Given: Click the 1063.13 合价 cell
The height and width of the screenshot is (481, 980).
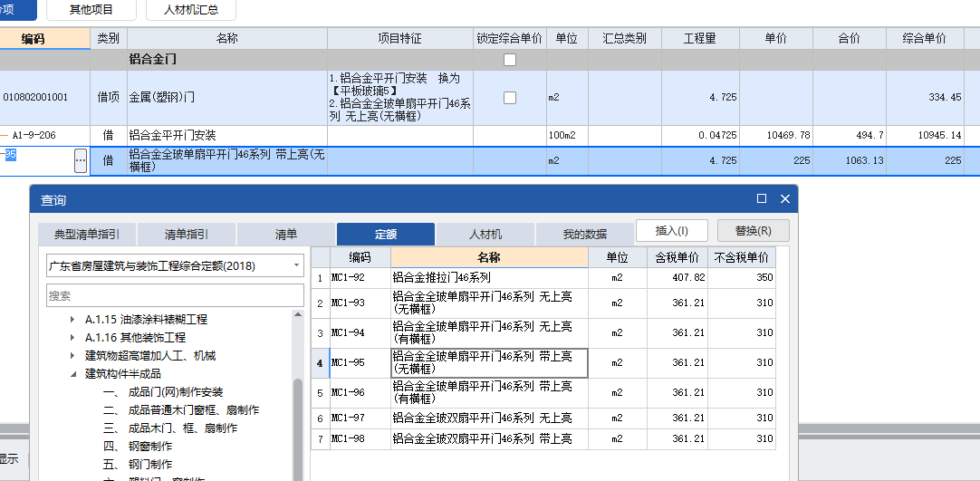Looking at the screenshot, I should [x=850, y=160].
